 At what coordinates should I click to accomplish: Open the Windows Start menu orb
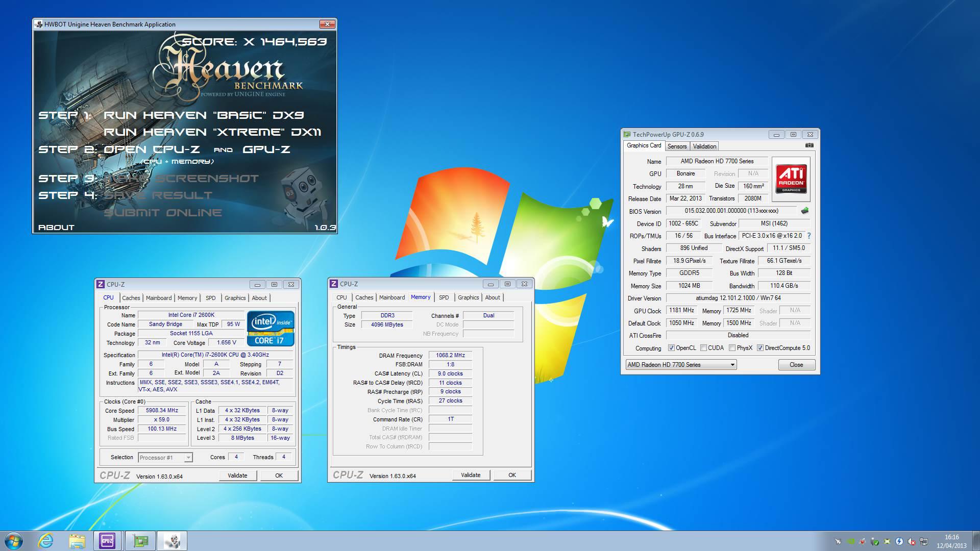(x=14, y=541)
